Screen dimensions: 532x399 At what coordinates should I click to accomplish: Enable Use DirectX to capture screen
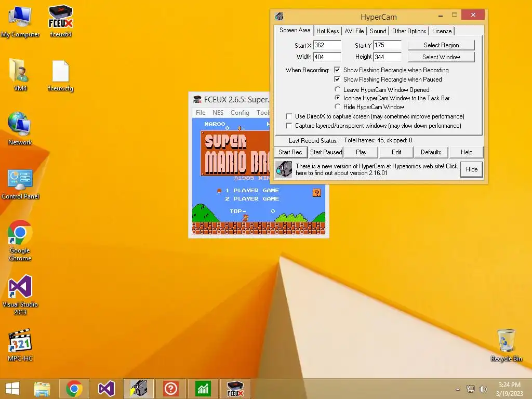[x=289, y=116]
